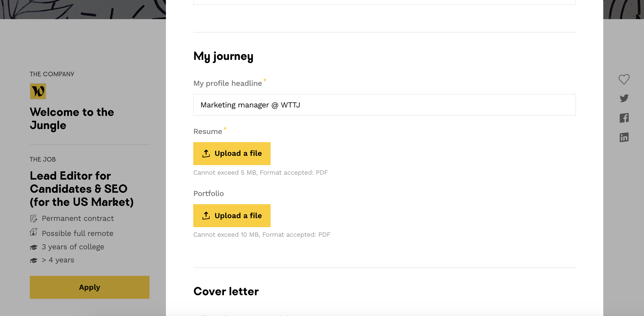Focus the profile headline text field
Screen dimensions: 644x316
[x=384, y=105]
